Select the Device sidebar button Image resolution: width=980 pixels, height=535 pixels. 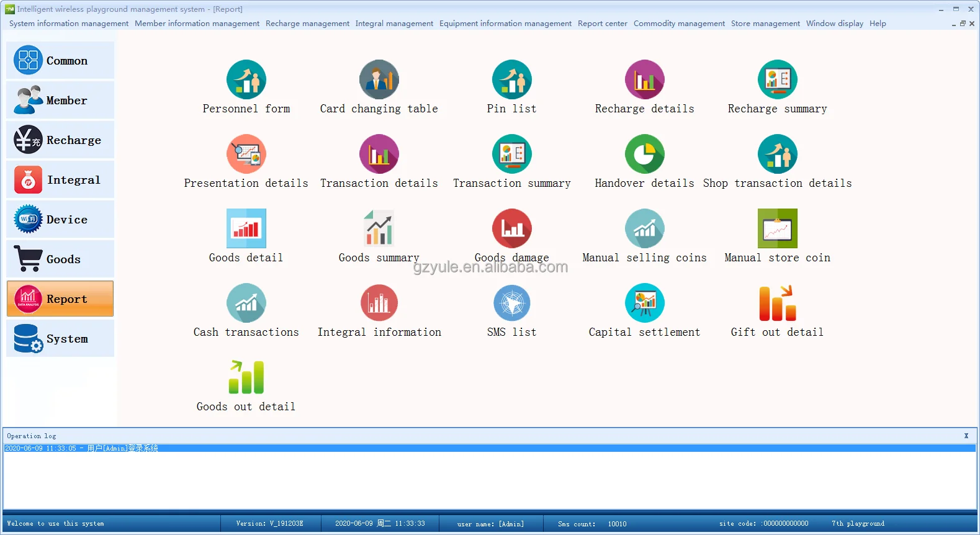pos(60,220)
